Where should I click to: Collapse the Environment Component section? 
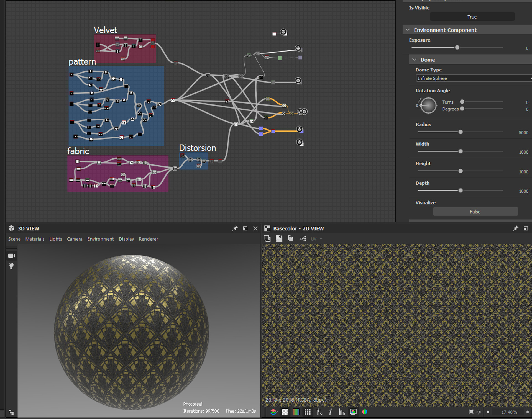point(408,30)
